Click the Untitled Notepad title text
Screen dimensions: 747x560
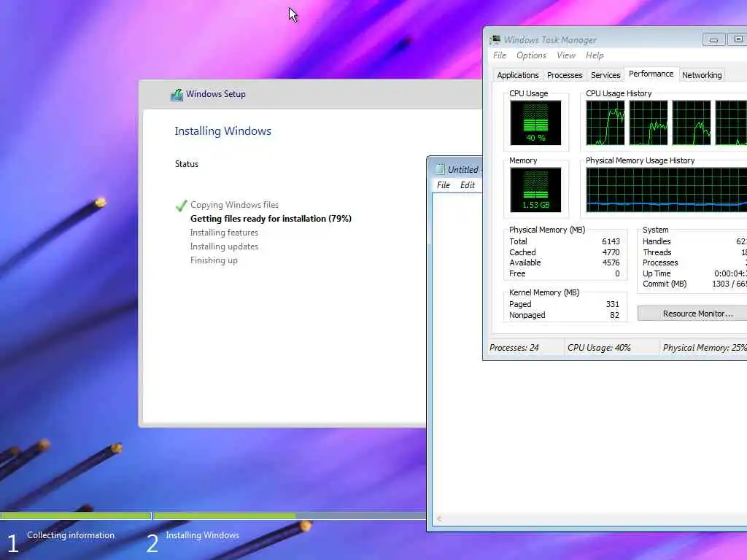click(x=465, y=169)
